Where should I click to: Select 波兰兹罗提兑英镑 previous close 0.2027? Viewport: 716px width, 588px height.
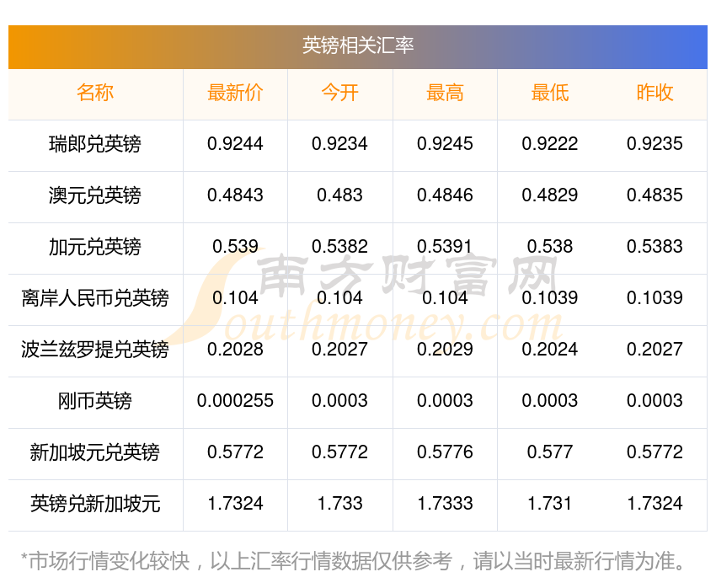pos(655,350)
